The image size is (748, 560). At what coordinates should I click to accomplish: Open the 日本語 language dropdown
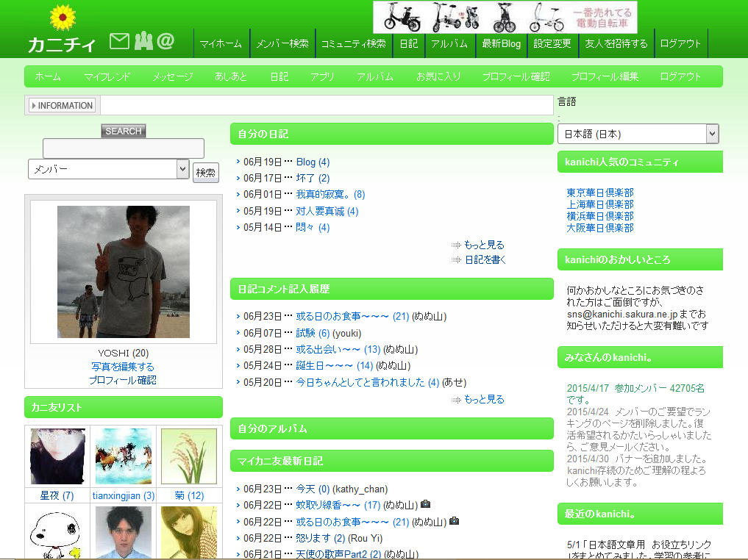click(x=638, y=134)
